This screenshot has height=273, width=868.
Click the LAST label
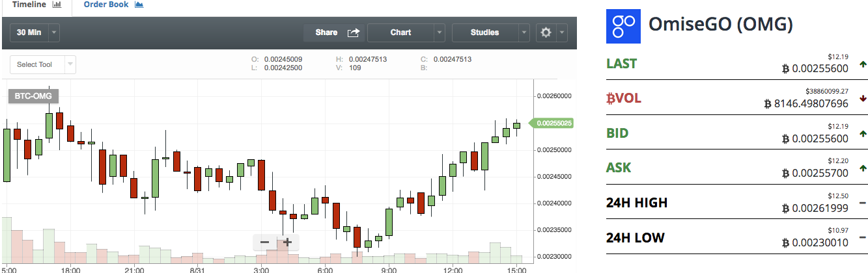pyautogui.click(x=621, y=64)
